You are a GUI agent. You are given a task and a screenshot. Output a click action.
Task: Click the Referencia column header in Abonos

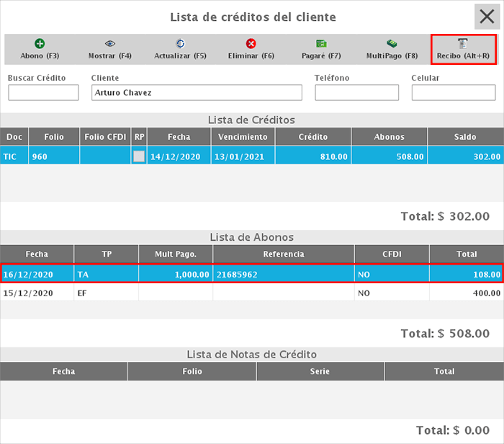click(284, 254)
